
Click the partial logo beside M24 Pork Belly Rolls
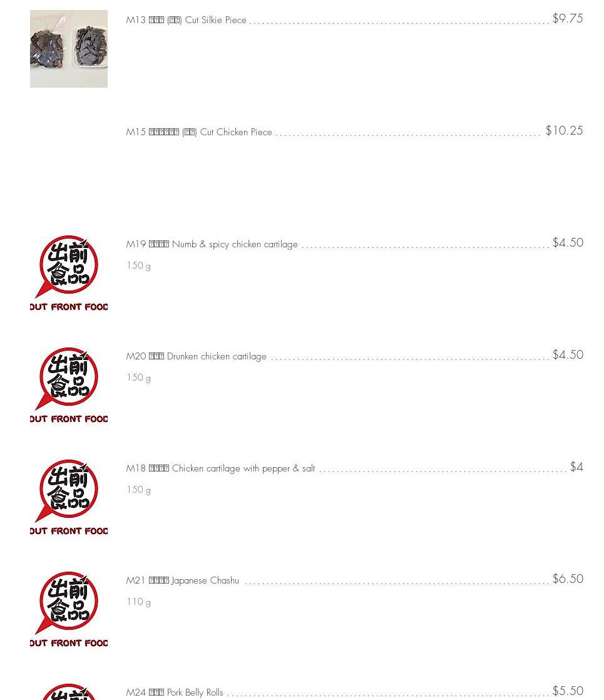coord(69,691)
